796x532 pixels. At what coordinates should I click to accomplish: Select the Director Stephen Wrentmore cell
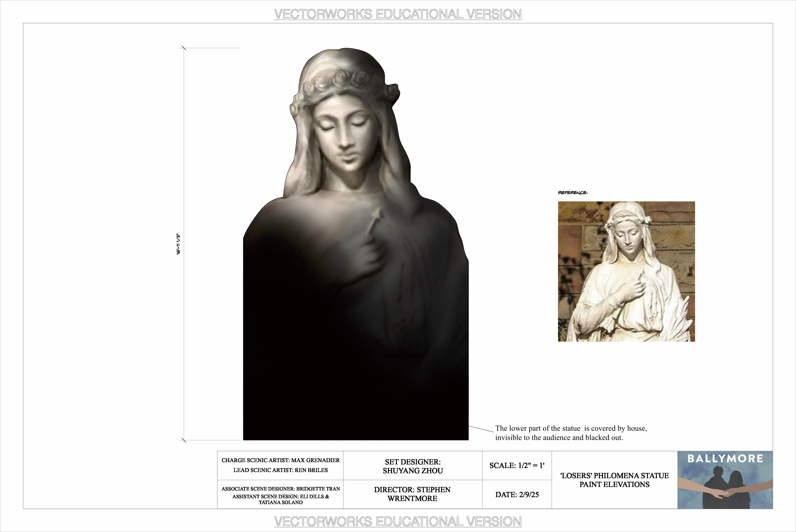pyautogui.click(x=412, y=494)
